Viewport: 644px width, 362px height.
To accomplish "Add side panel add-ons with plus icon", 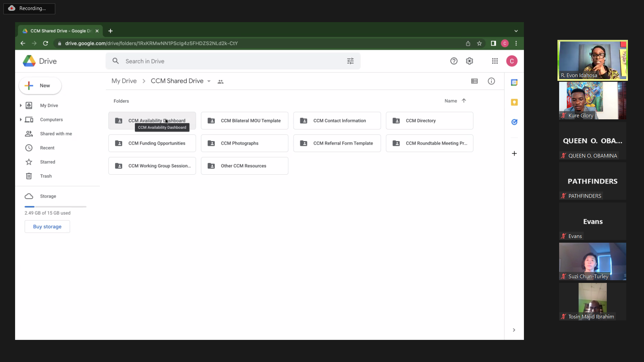I will click(x=514, y=154).
